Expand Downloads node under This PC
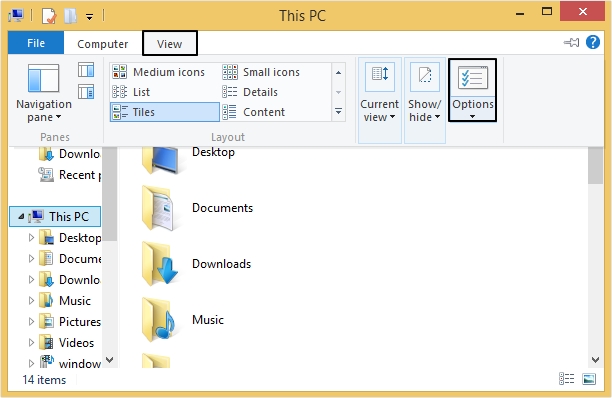This screenshot has height=398, width=612. pos(31,280)
